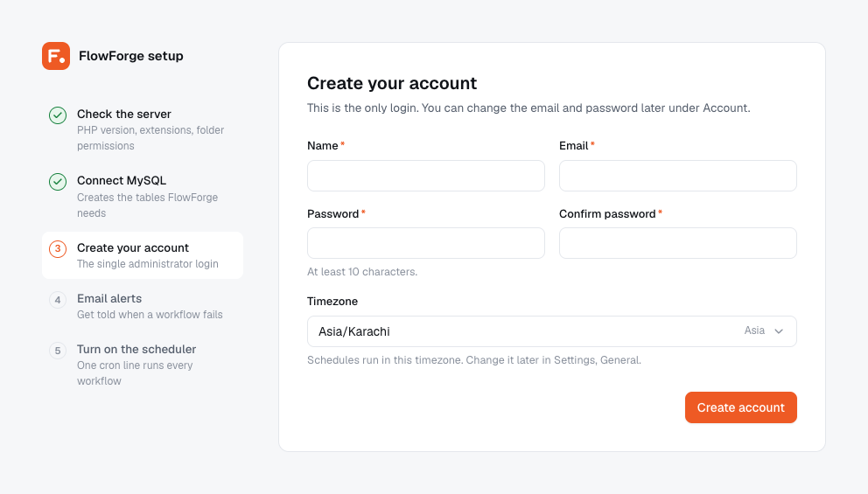The width and height of the screenshot is (868, 494).
Task: Click 'One cron line runs every workflow'
Action: (x=135, y=372)
